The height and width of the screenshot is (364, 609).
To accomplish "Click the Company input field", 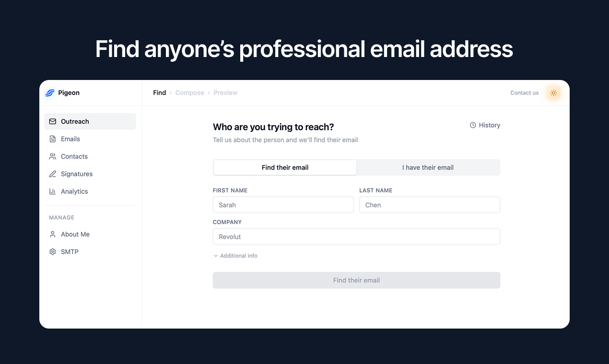I will pyautogui.click(x=356, y=236).
